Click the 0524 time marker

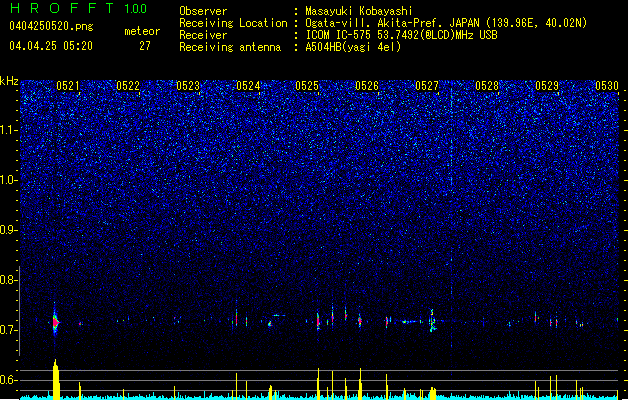point(248,86)
